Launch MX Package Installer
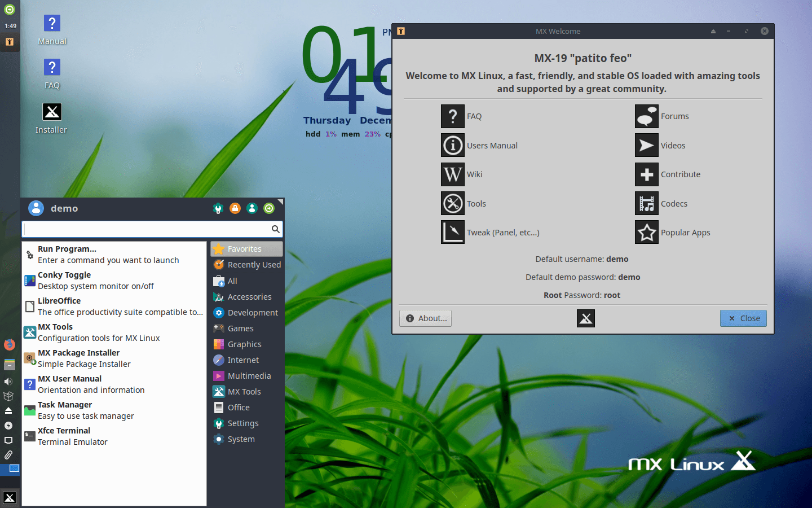812x508 pixels. coord(114,358)
